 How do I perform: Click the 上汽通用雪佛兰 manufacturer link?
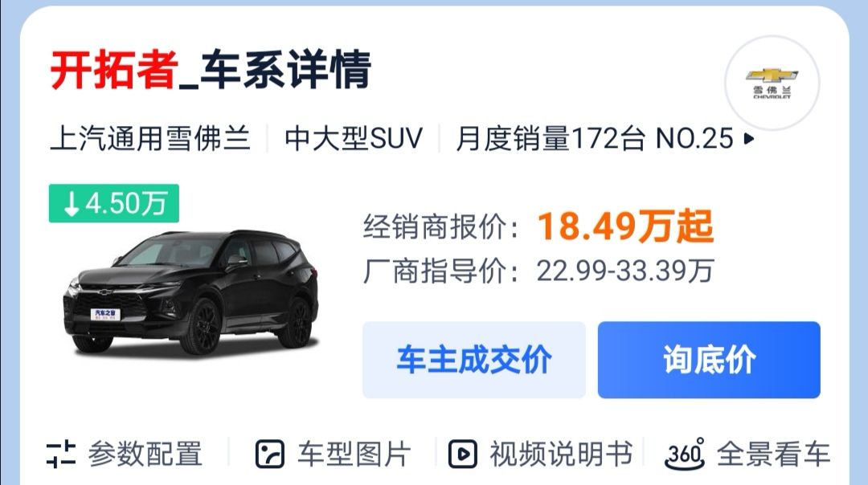tap(150, 138)
